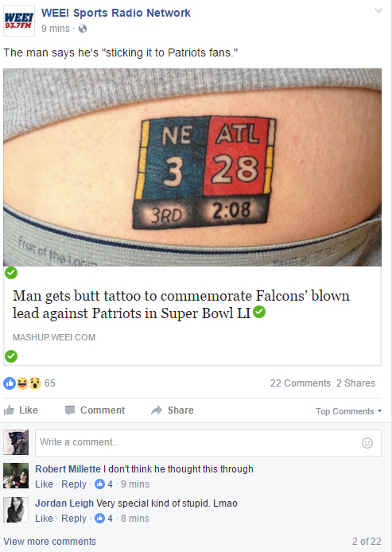
Task: Click the Comment button
Action: [95, 410]
